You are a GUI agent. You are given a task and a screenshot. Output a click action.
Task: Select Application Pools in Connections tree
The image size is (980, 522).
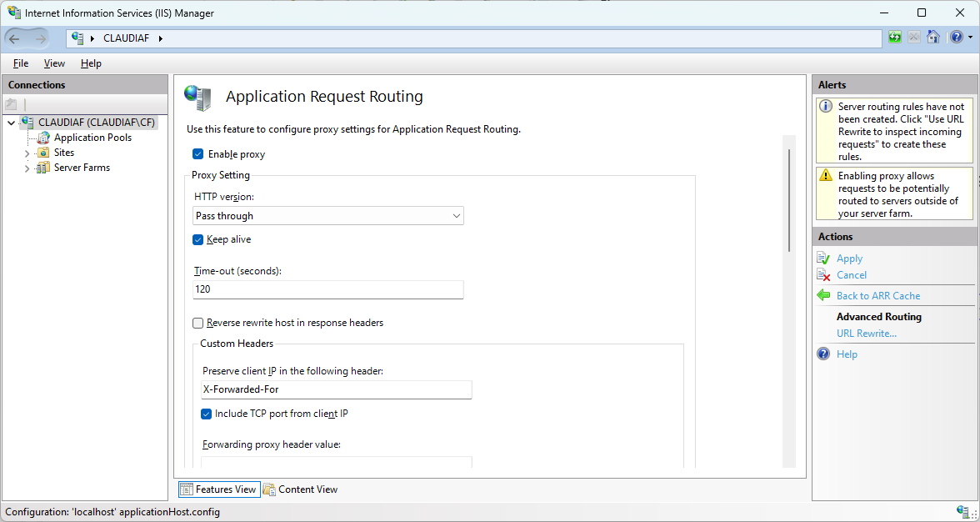tap(92, 138)
